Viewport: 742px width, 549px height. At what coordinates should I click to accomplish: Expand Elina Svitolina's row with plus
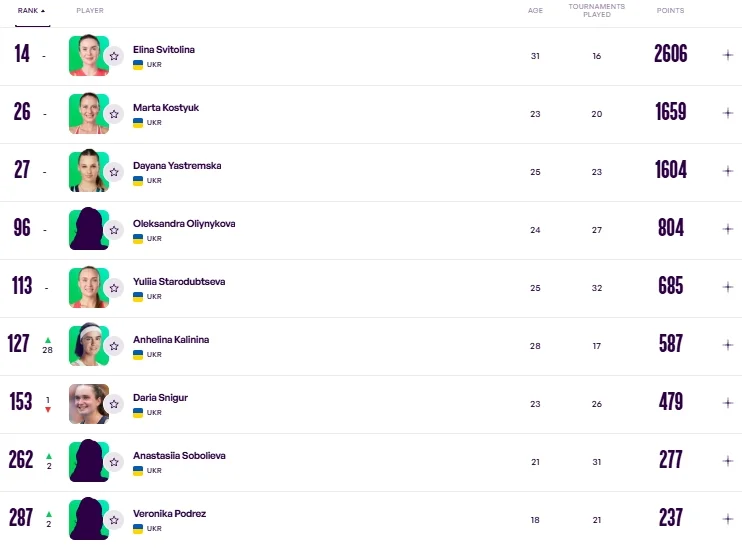tap(728, 56)
